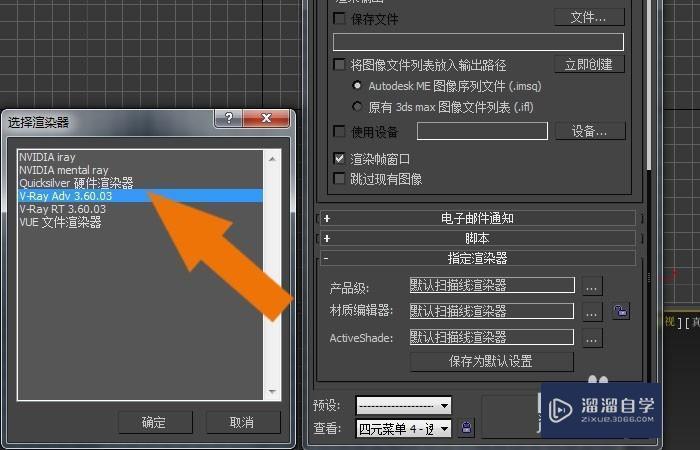This screenshot has width=700, height=450.
Task: Open renderer chooser for 产品级
Action: 592,286
